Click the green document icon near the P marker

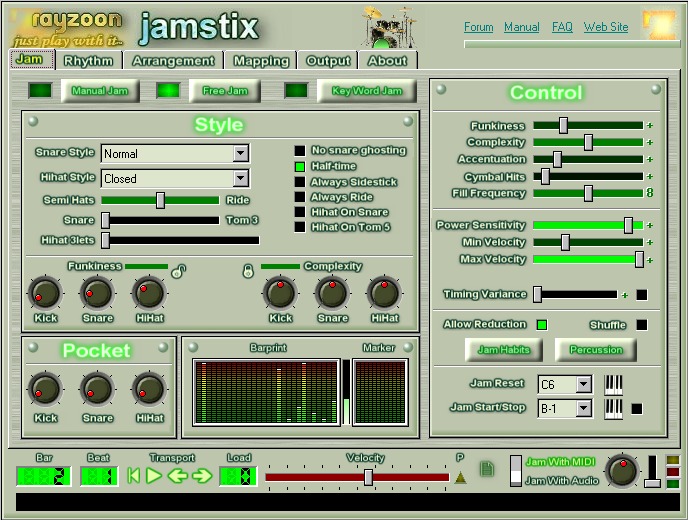(x=487, y=469)
